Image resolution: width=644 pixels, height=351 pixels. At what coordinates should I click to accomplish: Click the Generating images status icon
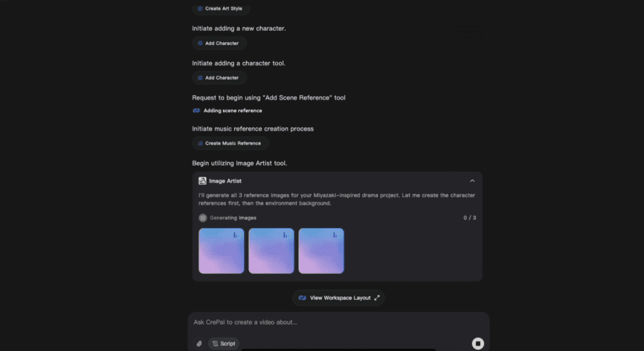tap(203, 218)
